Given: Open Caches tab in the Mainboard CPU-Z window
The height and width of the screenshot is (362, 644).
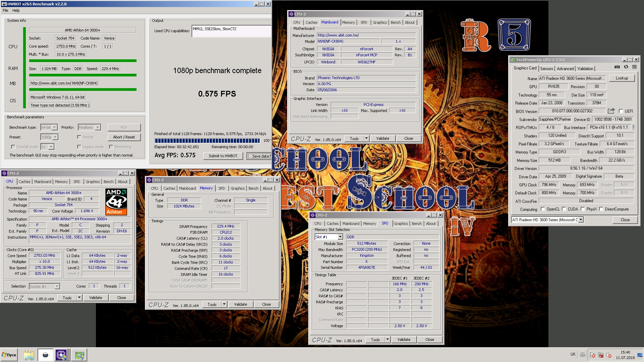Looking at the screenshot, I should point(311,22).
